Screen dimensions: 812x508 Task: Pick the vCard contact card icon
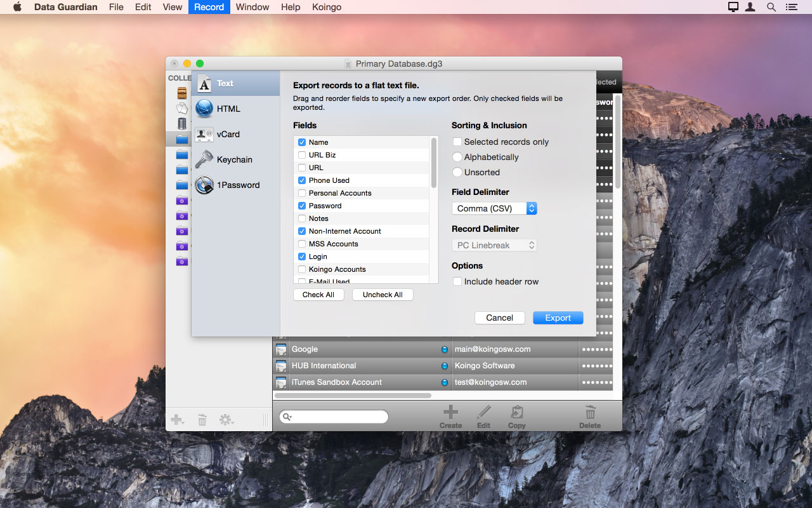(204, 134)
